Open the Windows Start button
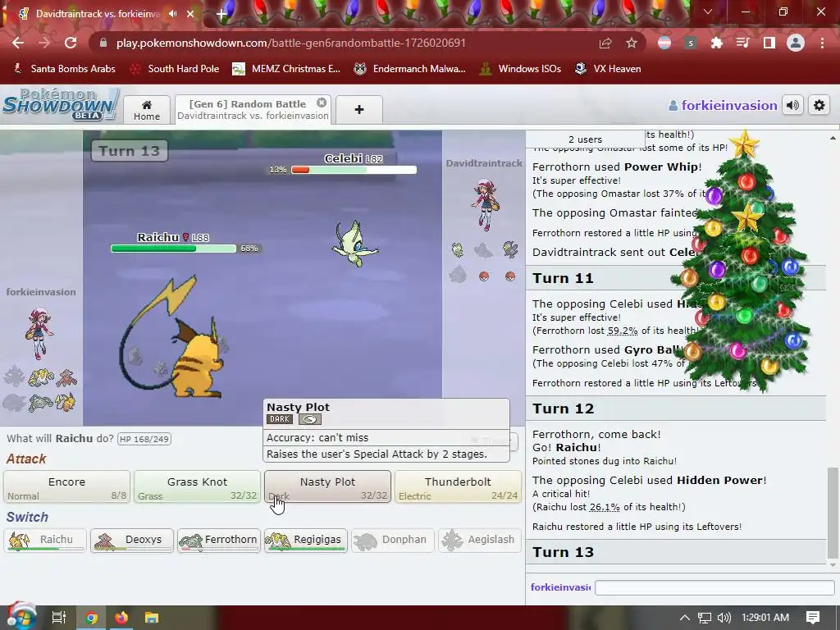 pos(21,617)
